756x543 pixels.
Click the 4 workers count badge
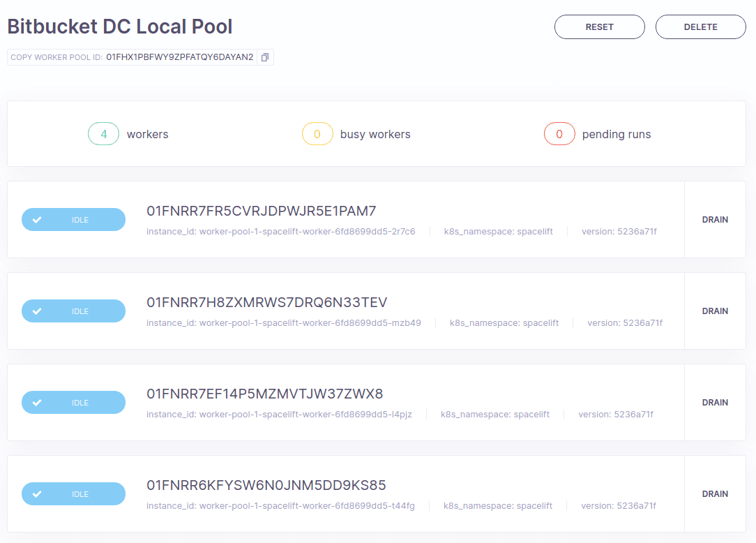pyautogui.click(x=104, y=134)
